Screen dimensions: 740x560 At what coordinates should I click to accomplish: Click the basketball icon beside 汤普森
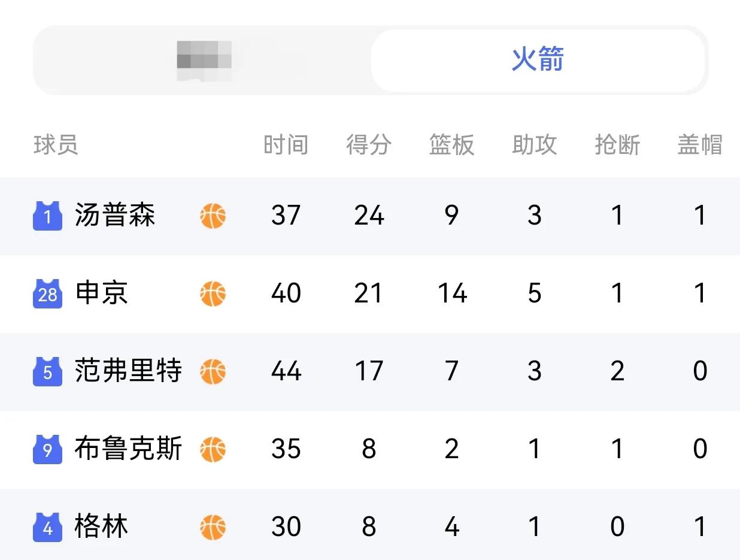tap(213, 216)
